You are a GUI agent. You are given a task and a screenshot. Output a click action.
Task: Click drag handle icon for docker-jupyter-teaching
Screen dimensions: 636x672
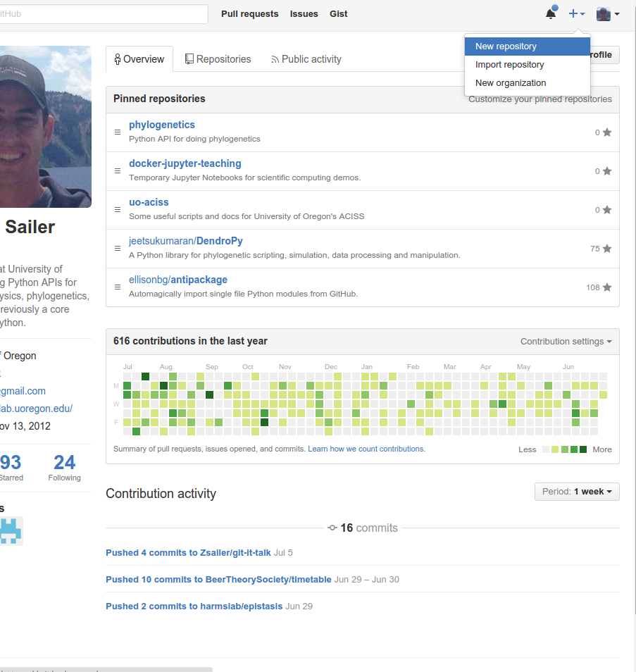(x=118, y=171)
